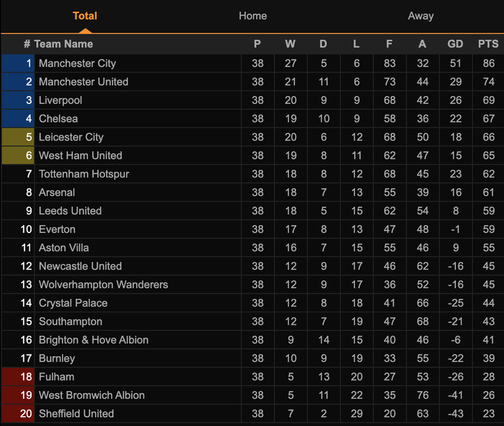Open Liverpool team page
504x426 pixels.
point(60,100)
